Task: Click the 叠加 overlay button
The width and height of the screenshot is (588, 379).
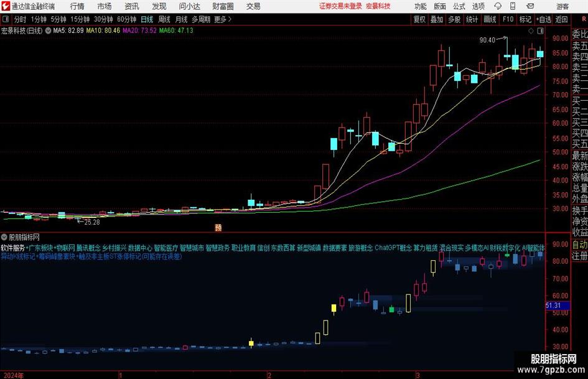Action: [x=437, y=19]
